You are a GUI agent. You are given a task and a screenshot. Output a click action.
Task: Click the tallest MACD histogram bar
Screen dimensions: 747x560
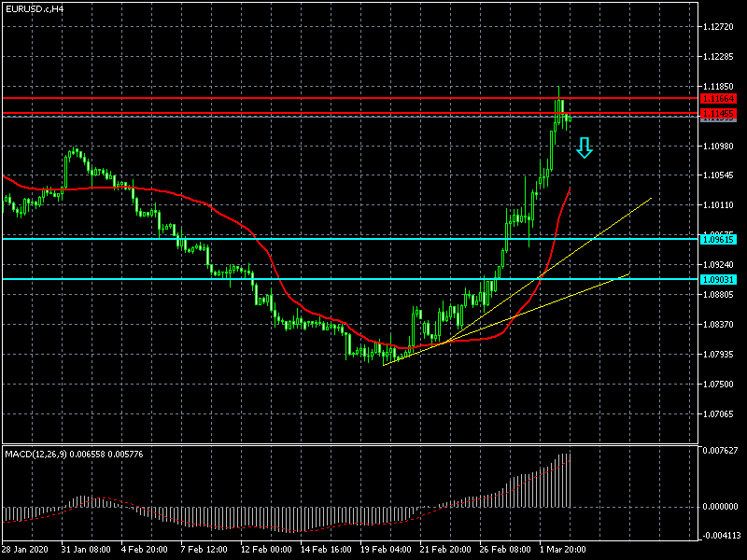(567, 481)
